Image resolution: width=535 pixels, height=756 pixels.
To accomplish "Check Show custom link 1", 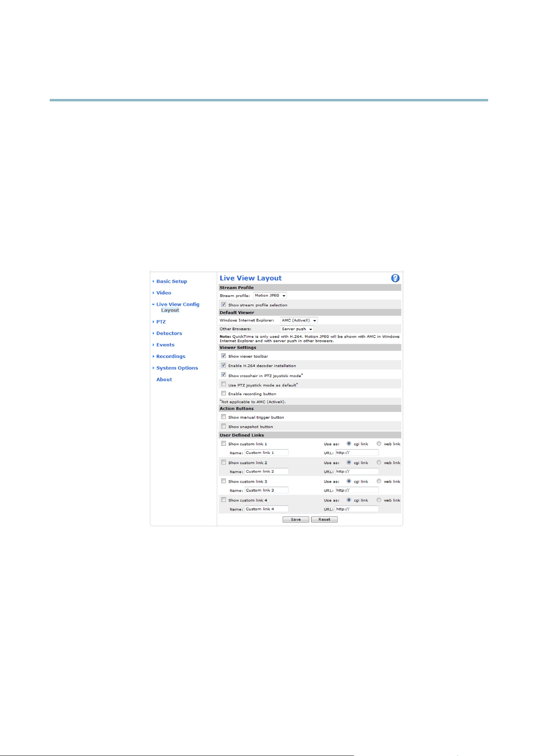I will pos(223,443).
